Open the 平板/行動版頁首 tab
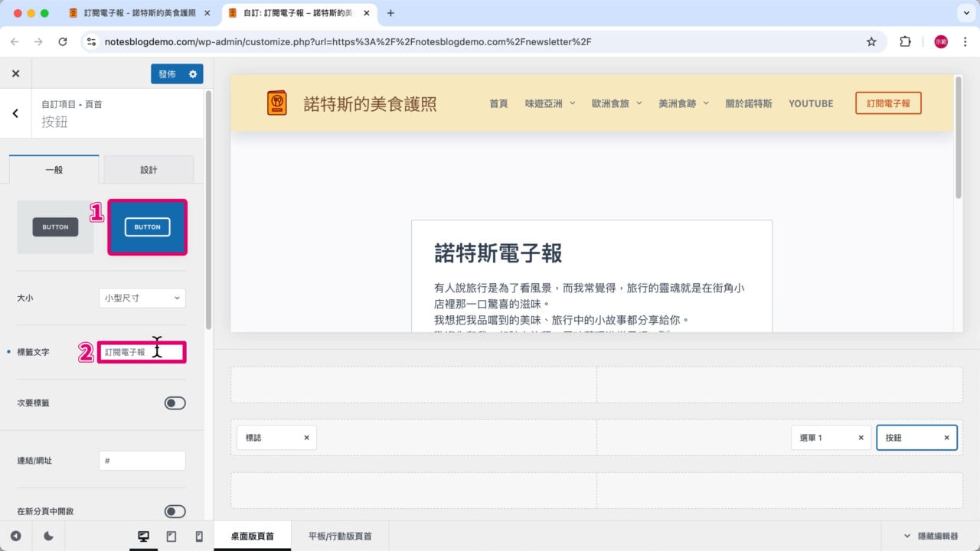The image size is (980, 551). (x=339, y=536)
